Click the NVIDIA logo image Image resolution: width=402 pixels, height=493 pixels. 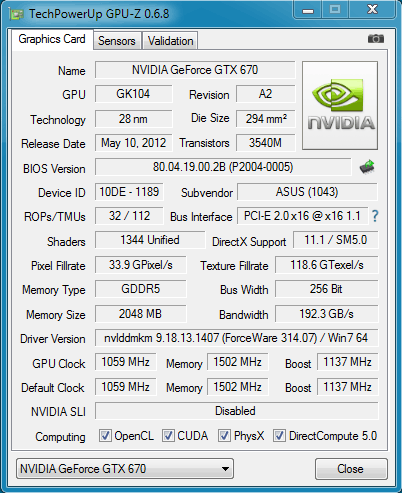click(x=340, y=105)
